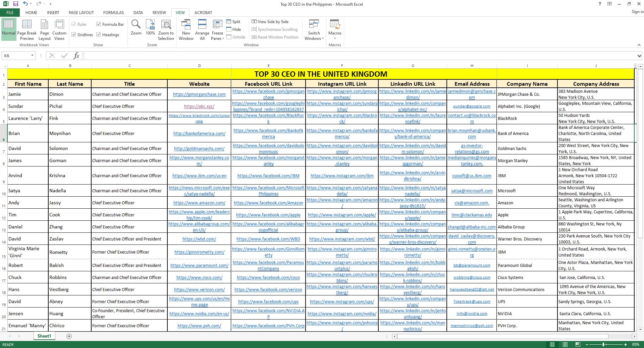The height and width of the screenshot is (348, 644).
Task: Select cell containing 'Goldman Sachs'
Action: click(527, 148)
